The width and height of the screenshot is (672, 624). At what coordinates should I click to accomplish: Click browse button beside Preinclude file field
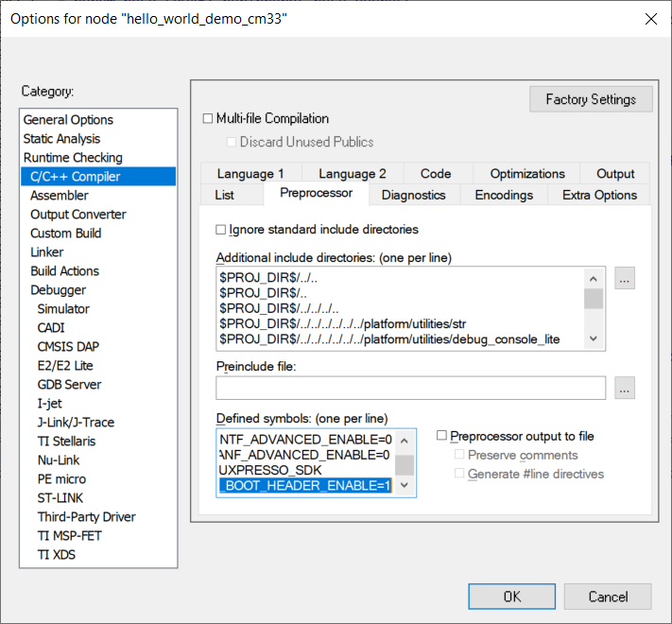(624, 388)
